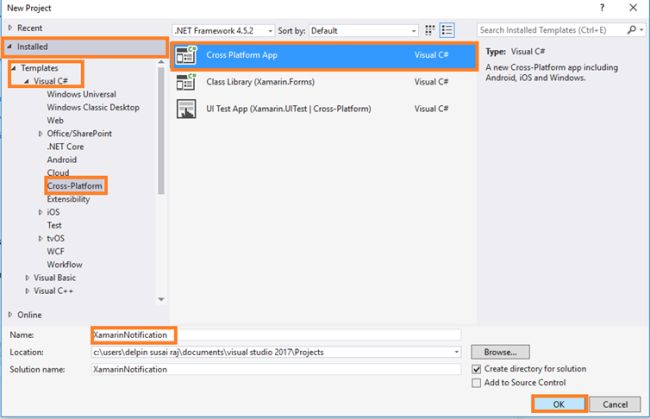The width and height of the screenshot is (650, 419).
Task: Select the .NET Core category
Action: (x=65, y=147)
